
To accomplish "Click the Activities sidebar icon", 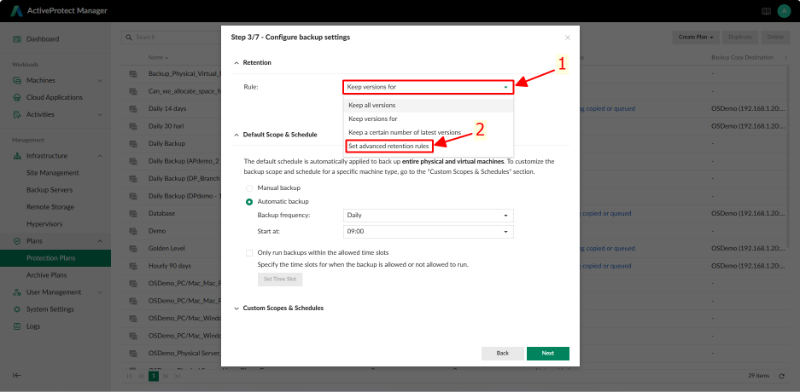I will click(17, 115).
